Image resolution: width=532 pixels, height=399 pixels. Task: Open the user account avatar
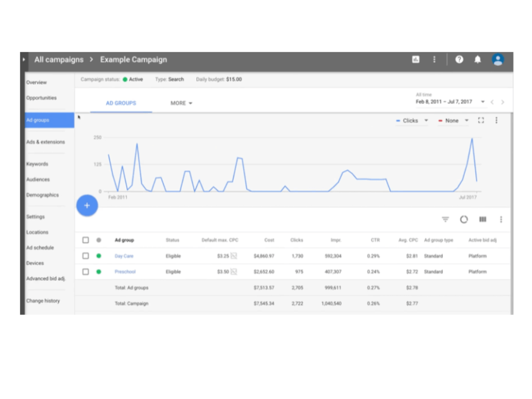point(498,60)
